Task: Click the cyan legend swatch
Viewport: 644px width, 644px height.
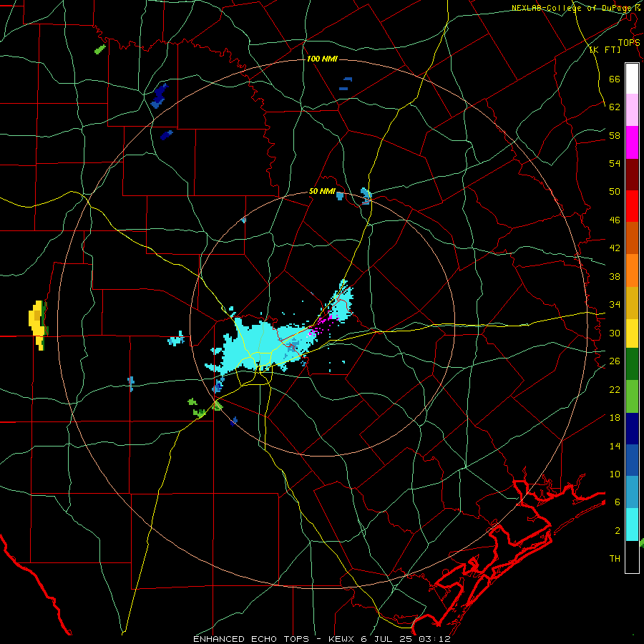Action: click(632, 525)
